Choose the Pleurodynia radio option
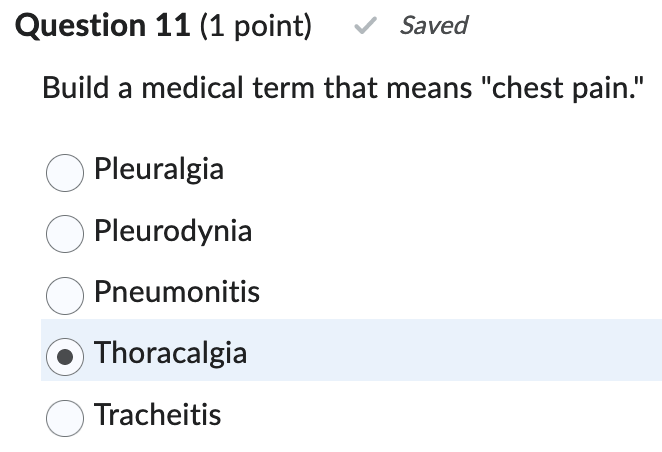This screenshot has width=662, height=452. (65, 233)
